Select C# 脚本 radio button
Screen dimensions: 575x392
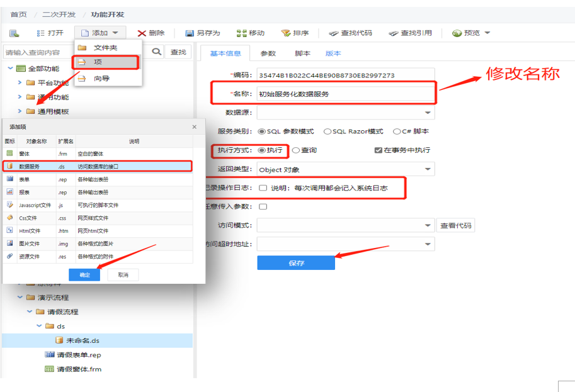(x=396, y=131)
